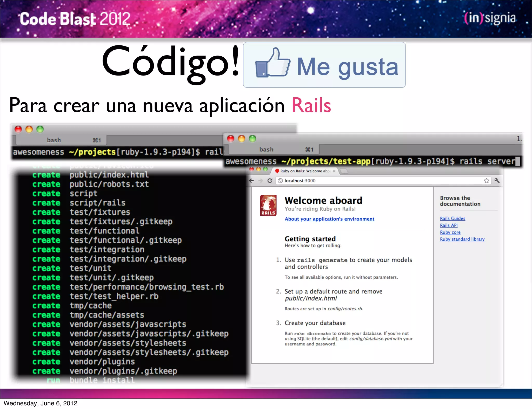This screenshot has width=532, height=409.
Task: Click the terminal line test/performance/browsing_test.rb
Action: (147, 287)
